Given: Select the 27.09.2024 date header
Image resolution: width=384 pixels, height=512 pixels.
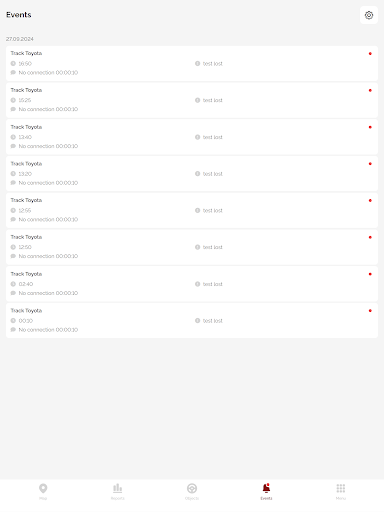Looking at the screenshot, I should click(x=20, y=39).
